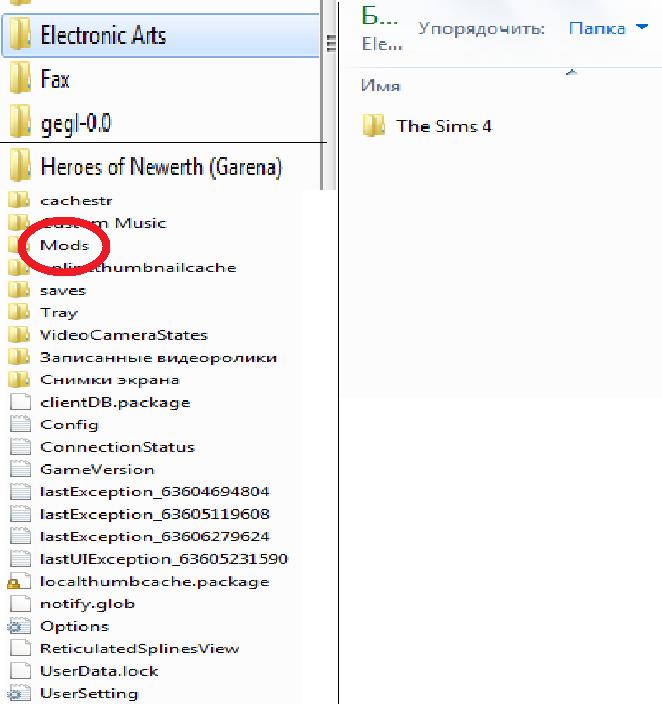Select lastUIException_63605231590 file name
The width and height of the screenshot is (662, 704).
[x=163, y=559]
